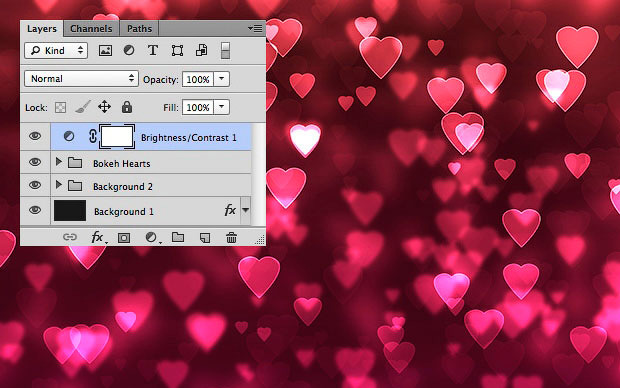The width and height of the screenshot is (620, 388).
Task: Select the Bokeh Hearts group name
Action: (x=121, y=164)
